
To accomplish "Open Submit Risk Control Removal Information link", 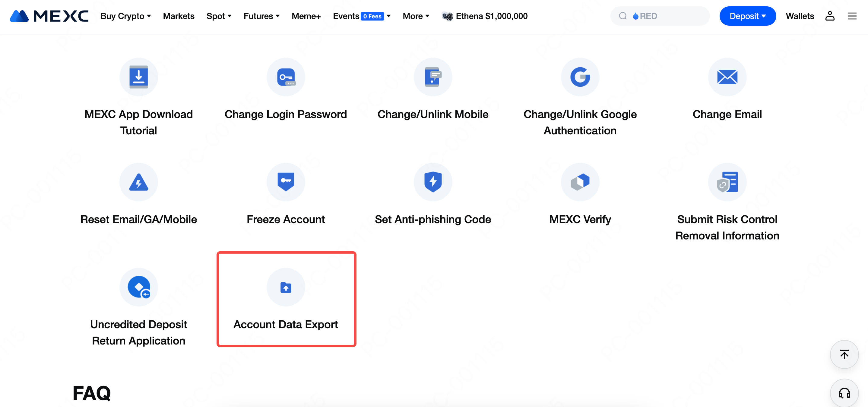I will [x=727, y=227].
